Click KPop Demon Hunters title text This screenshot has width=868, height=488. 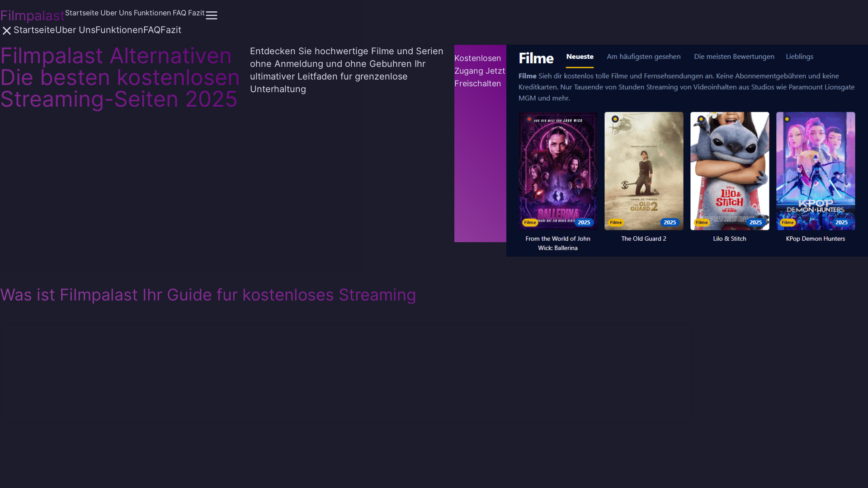coord(816,239)
